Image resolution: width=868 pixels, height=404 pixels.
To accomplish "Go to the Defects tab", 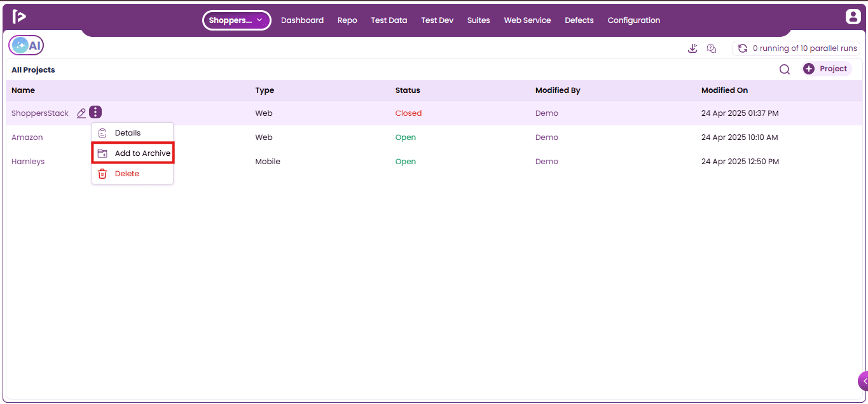I will [579, 20].
